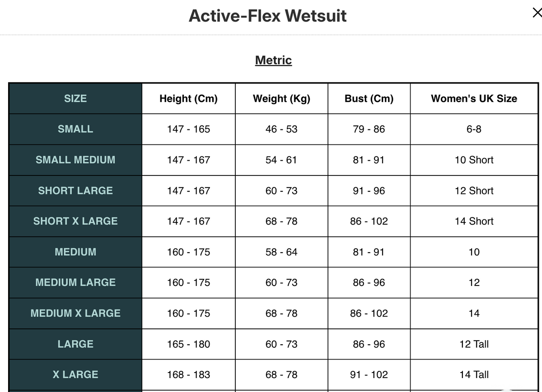The height and width of the screenshot is (392, 542).
Task: Select the MEDIUM X LARGE row label
Action: tap(75, 313)
